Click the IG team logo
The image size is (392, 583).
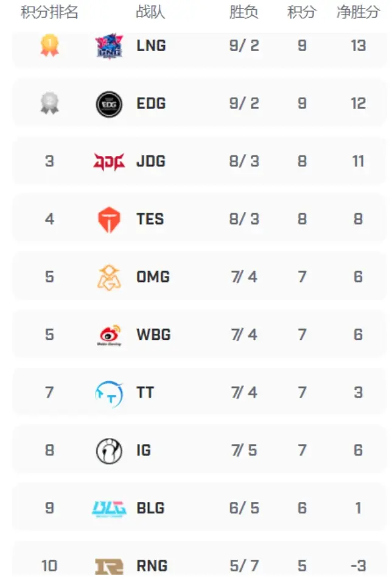tap(110, 451)
